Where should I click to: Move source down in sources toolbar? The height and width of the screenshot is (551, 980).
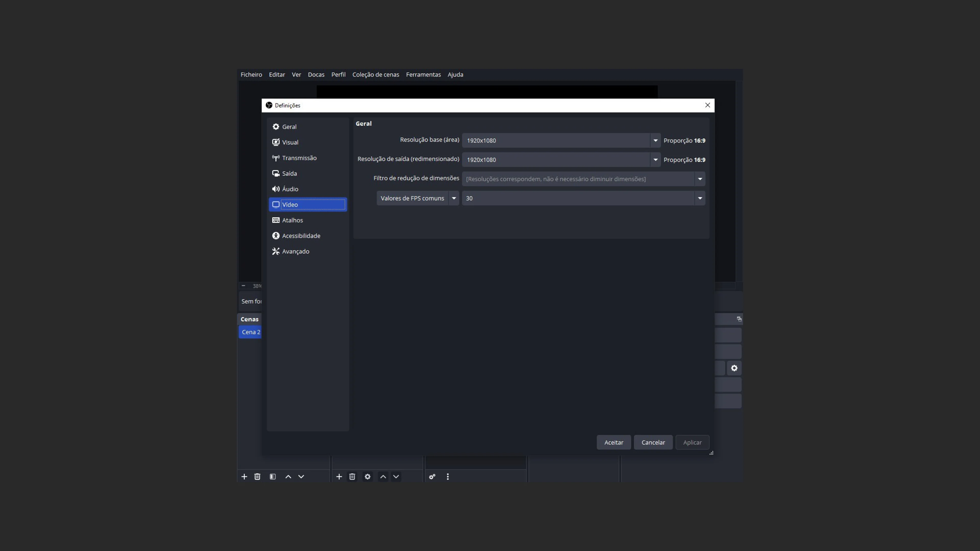[396, 477]
